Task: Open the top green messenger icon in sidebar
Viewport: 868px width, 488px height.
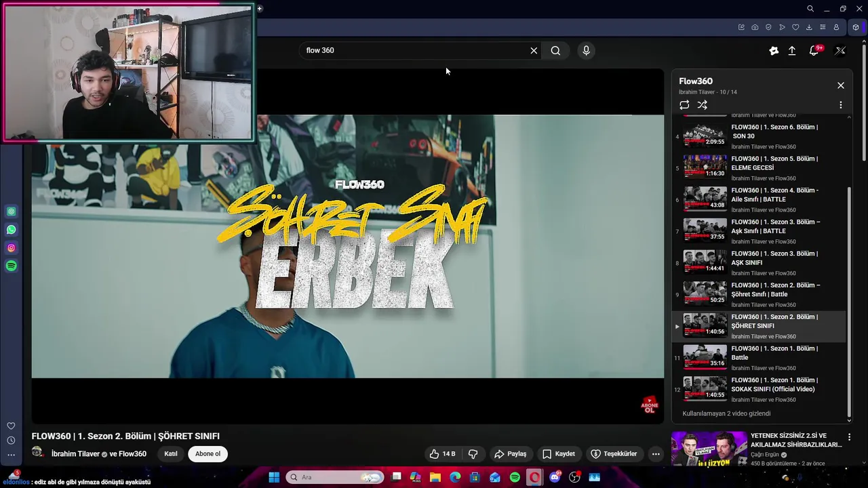Action: point(11,211)
